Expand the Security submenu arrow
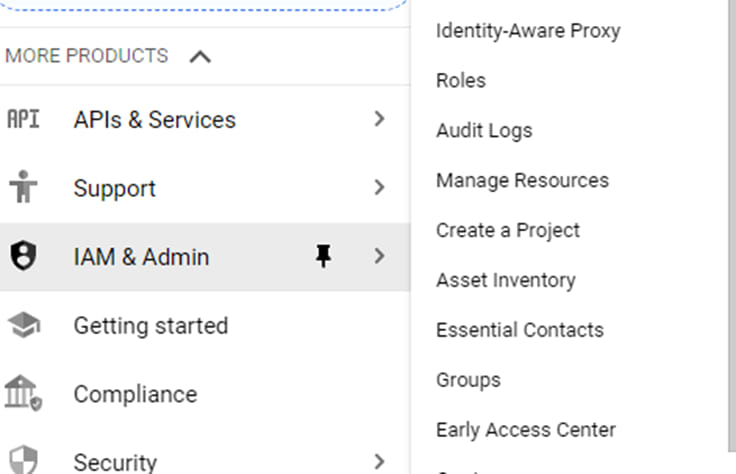Viewport: 736px width, 474px height. click(379, 462)
